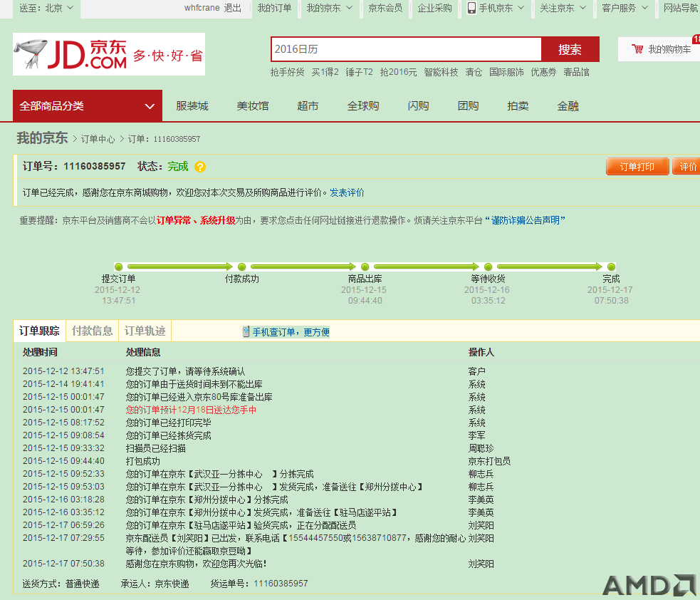Screen dimensions: 700x600
Task: Open 金融 in navigation bar
Action: click(568, 106)
